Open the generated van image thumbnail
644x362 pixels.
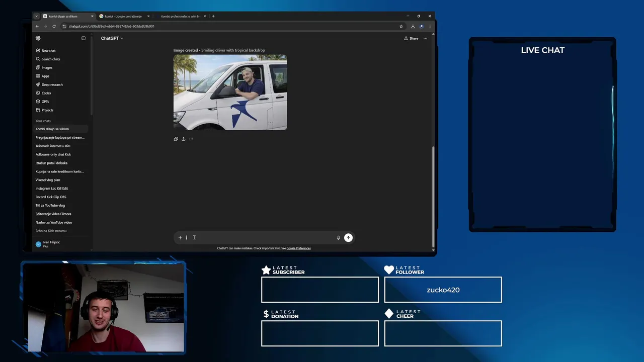(x=230, y=93)
